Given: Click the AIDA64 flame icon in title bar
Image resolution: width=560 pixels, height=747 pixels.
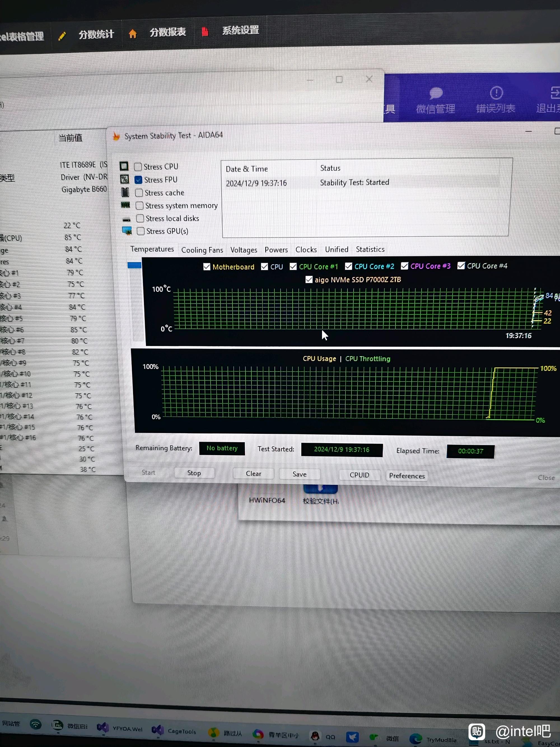Looking at the screenshot, I should 116,136.
